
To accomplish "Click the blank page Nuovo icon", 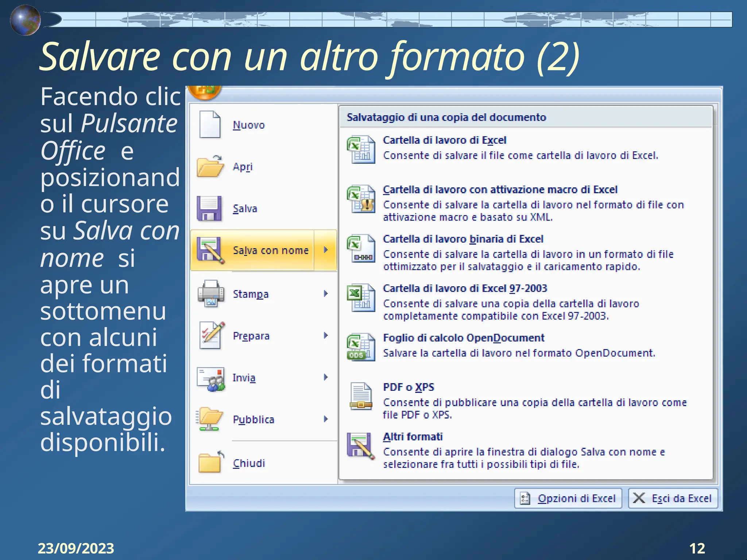I will (x=210, y=125).
